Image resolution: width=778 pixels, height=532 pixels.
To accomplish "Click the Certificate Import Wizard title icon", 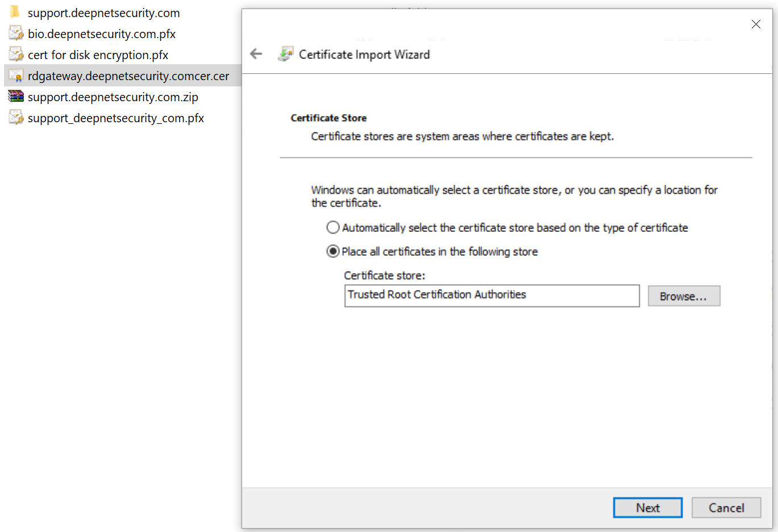I will coord(285,55).
